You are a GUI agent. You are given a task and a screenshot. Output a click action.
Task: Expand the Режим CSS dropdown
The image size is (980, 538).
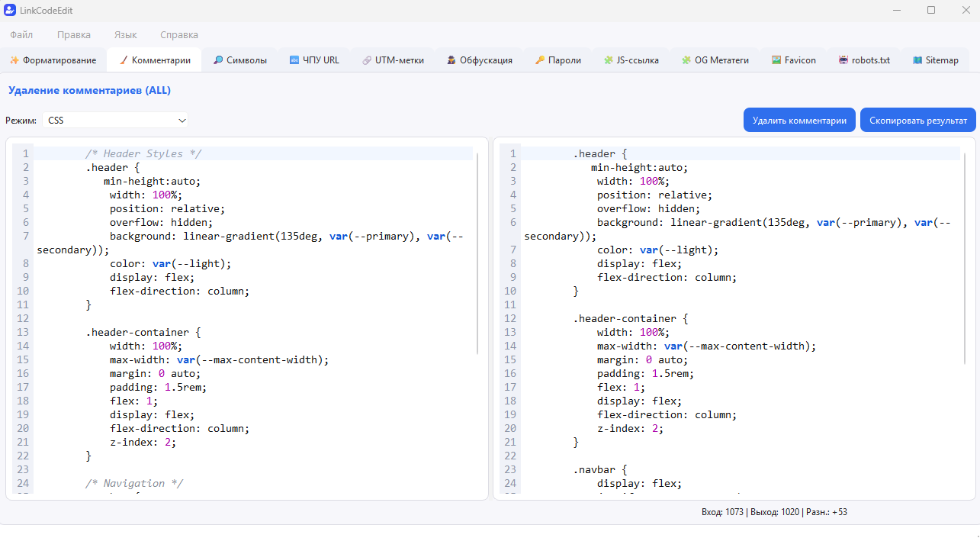tap(115, 120)
